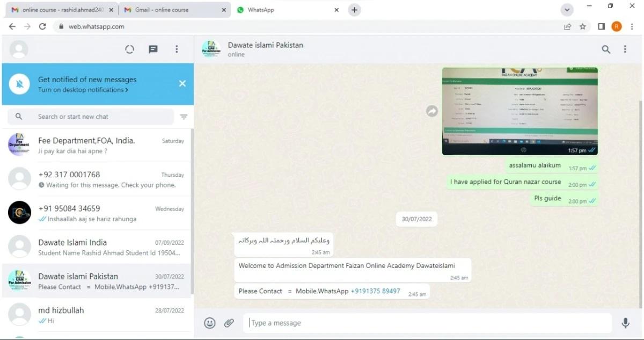Search within the Dawate islami Pakistan chat
Screen dimensions: 644x340
click(606, 49)
